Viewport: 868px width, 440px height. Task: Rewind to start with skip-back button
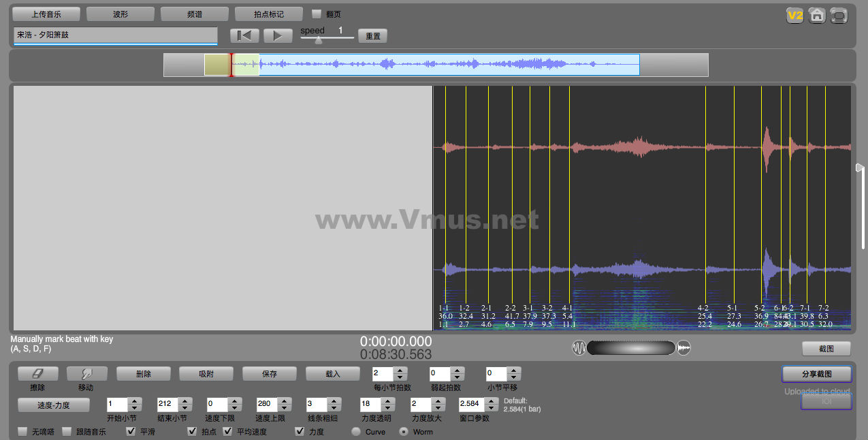click(244, 36)
